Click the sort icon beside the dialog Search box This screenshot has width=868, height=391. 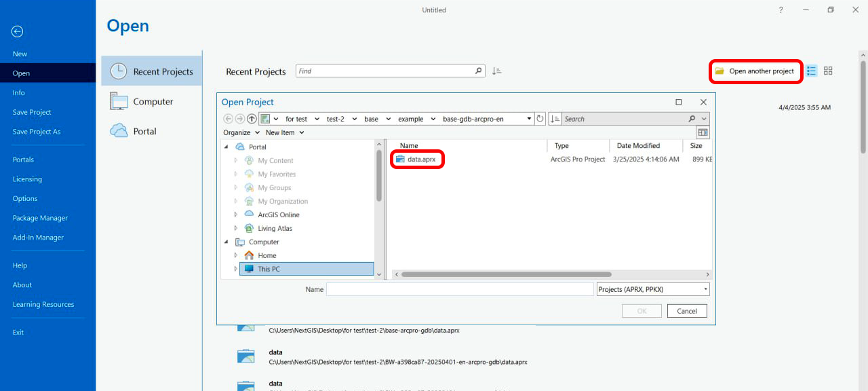click(x=555, y=119)
